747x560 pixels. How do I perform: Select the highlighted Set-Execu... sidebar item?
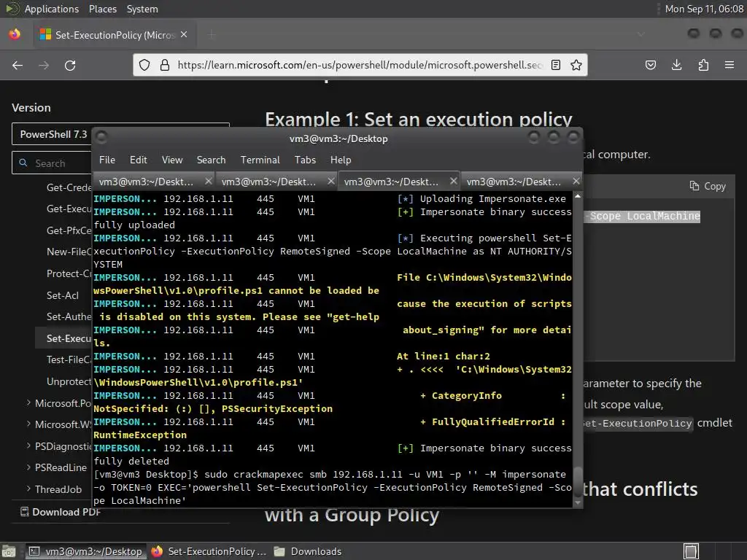click(64, 338)
